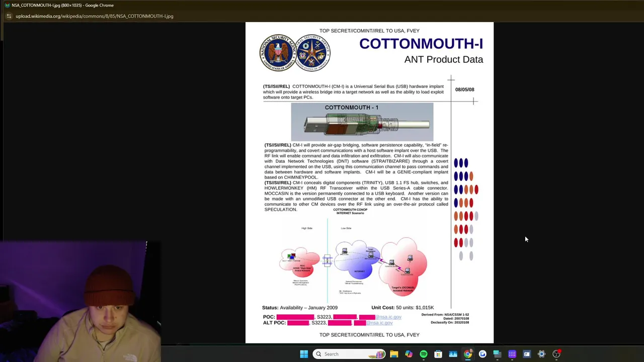The image size is (644, 362).
Task: Click the top TOP SECRET//COMINT classification banner
Action: [369, 31]
